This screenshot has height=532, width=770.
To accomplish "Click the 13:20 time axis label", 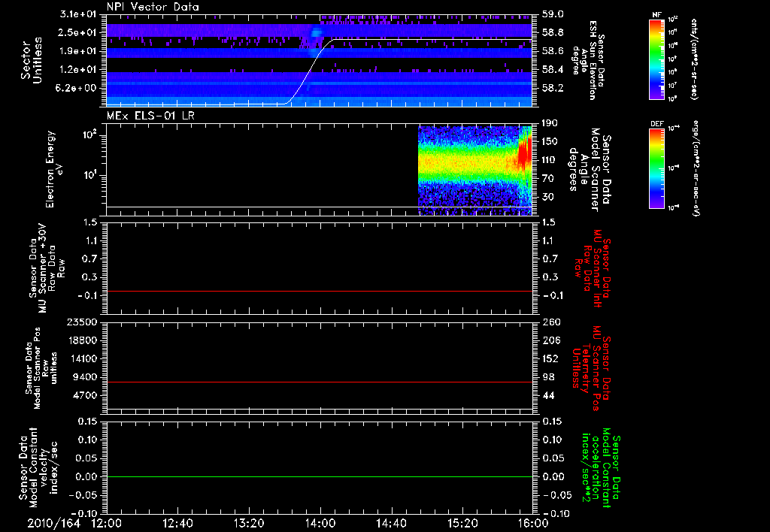I will pyautogui.click(x=249, y=523).
